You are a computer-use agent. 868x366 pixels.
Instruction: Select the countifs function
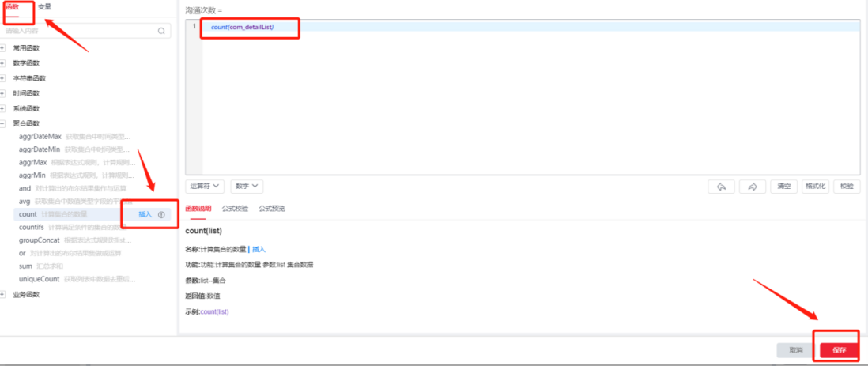point(32,227)
